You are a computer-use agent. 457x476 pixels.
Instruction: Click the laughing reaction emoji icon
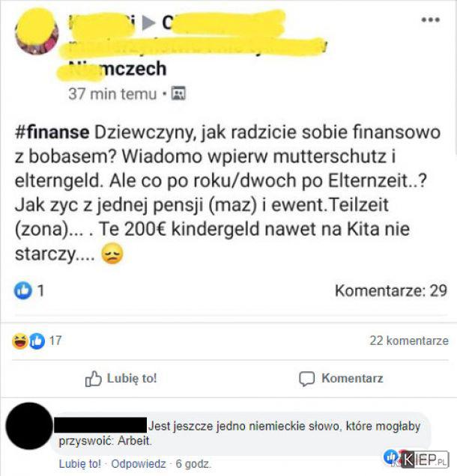tap(20, 341)
